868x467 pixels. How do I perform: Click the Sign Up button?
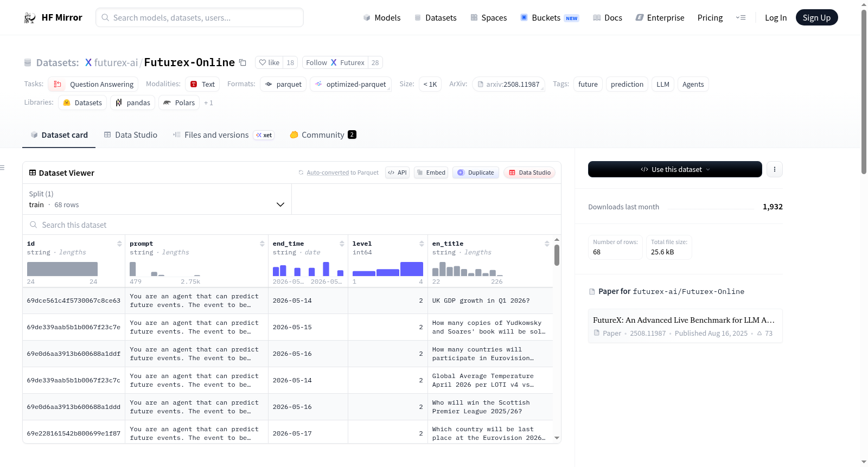[x=816, y=18]
